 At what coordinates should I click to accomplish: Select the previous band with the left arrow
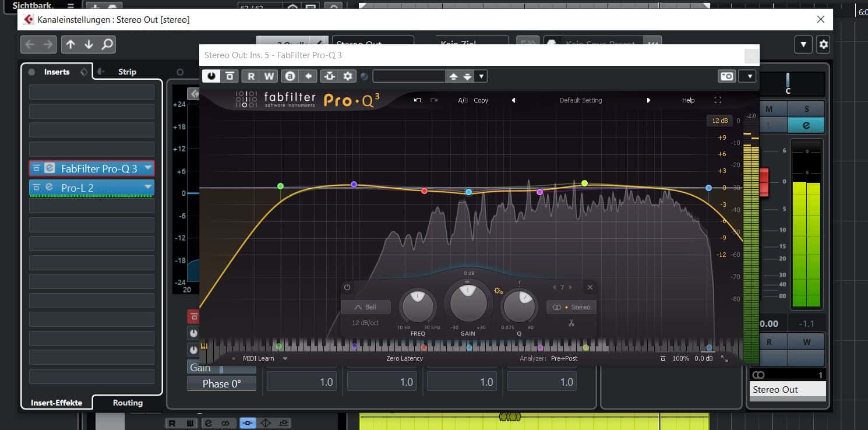coord(554,287)
